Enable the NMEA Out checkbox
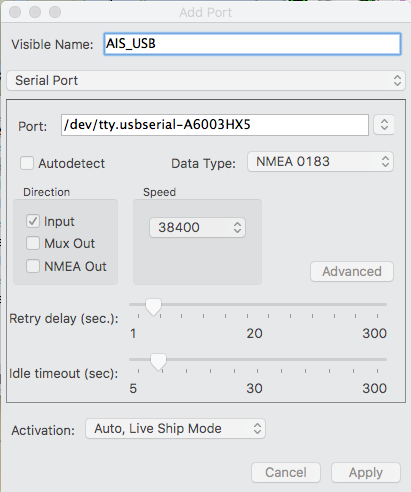411x492 pixels. click(33, 266)
